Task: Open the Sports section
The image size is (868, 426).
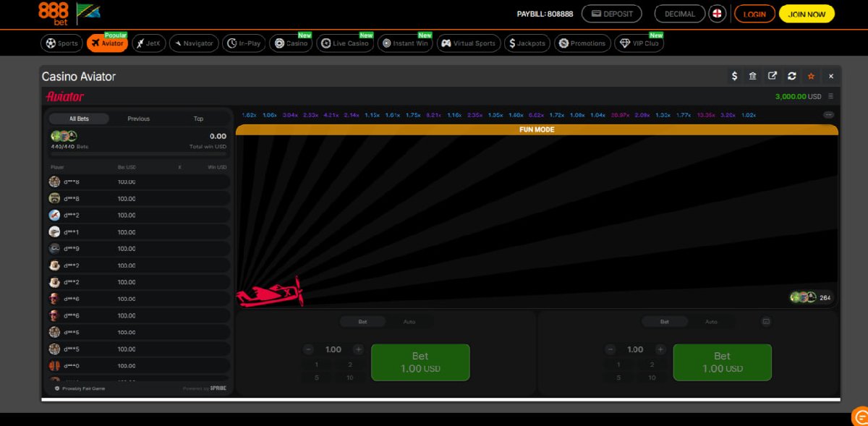Action: click(61, 43)
